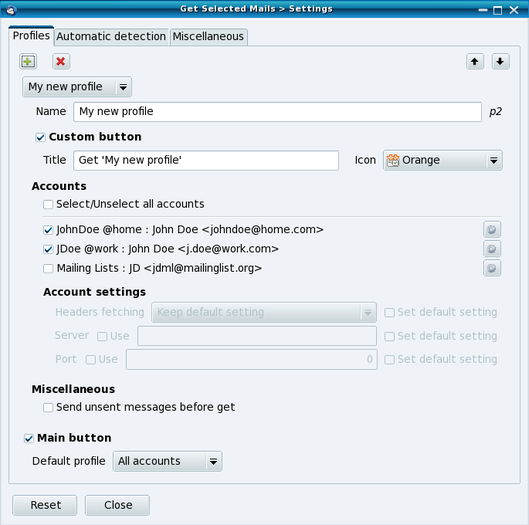The height and width of the screenshot is (525, 529).
Task: Click the Close button at bottom
Action: (x=117, y=505)
